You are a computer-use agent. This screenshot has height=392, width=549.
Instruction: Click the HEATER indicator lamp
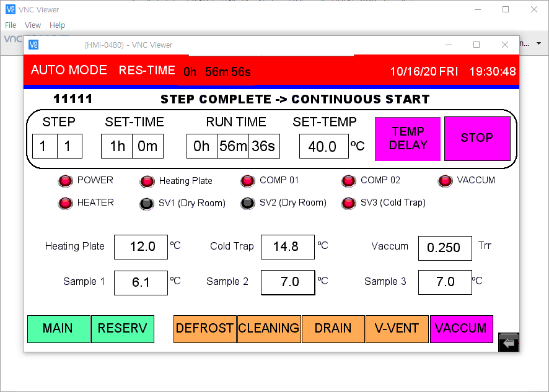point(65,203)
